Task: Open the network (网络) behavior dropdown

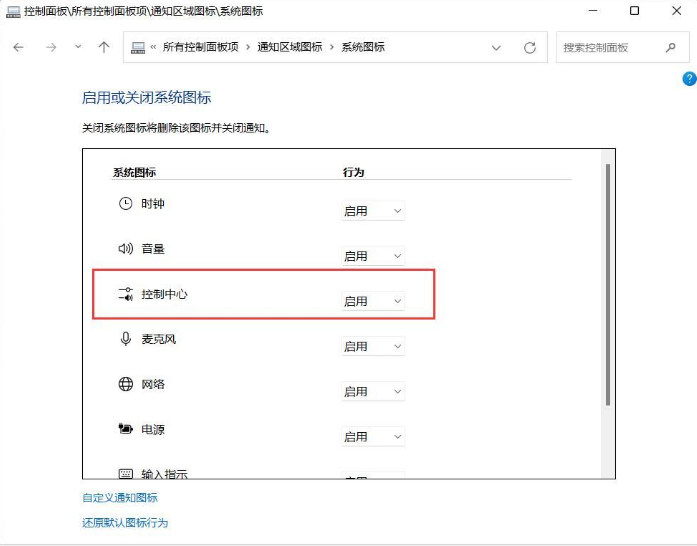Action: [x=373, y=391]
